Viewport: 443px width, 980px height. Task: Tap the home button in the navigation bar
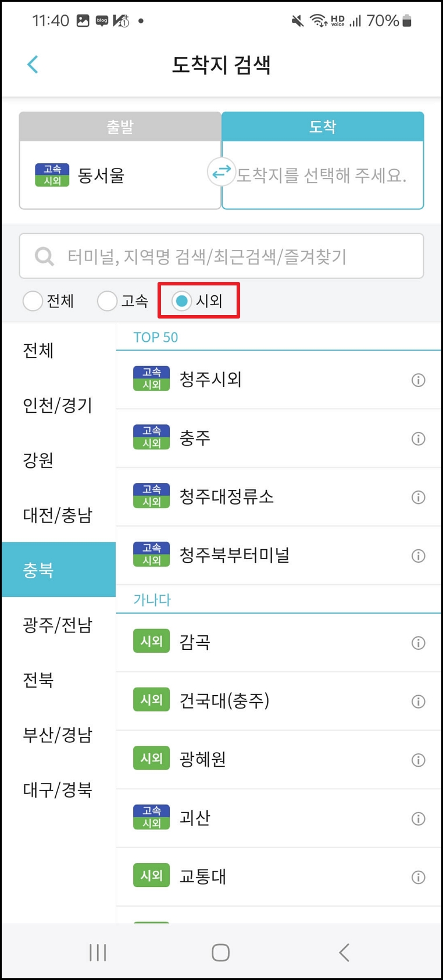point(221,952)
